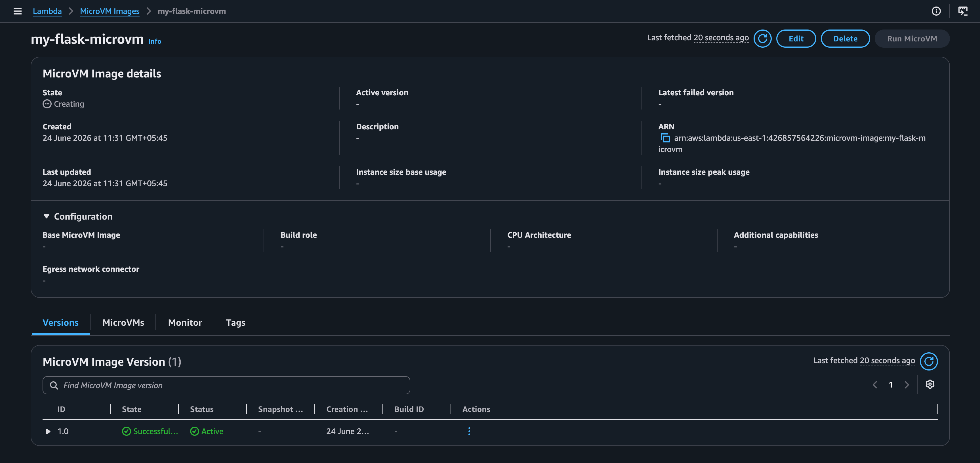Image resolution: width=980 pixels, height=463 pixels.
Task: Open the Tags tab
Action: pyautogui.click(x=235, y=323)
